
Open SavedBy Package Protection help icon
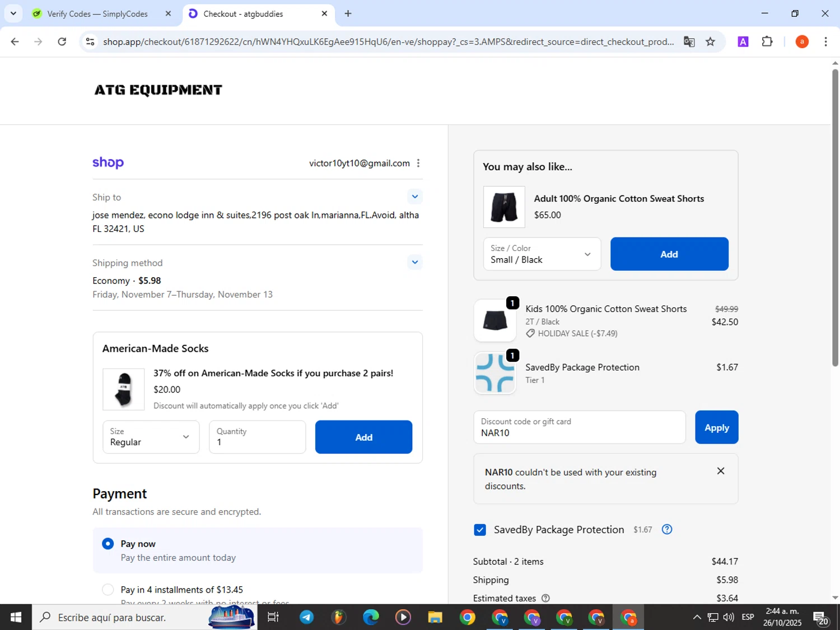click(x=667, y=529)
